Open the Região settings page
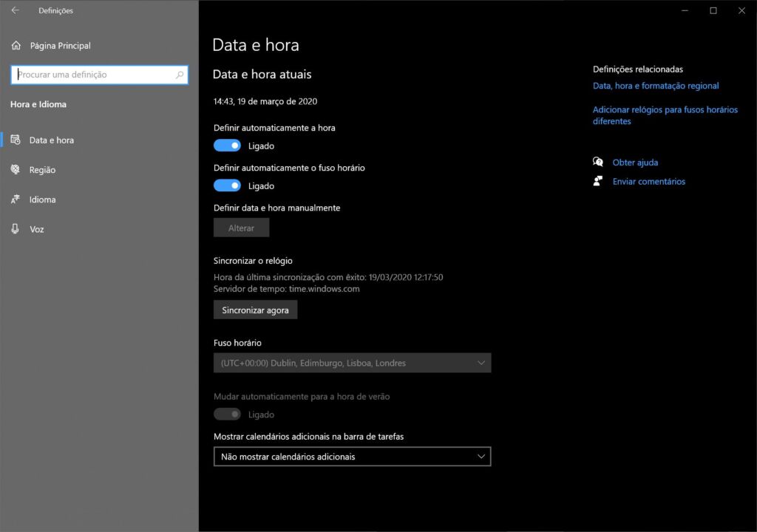The width and height of the screenshot is (757, 532). pyautogui.click(x=42, y=170)
